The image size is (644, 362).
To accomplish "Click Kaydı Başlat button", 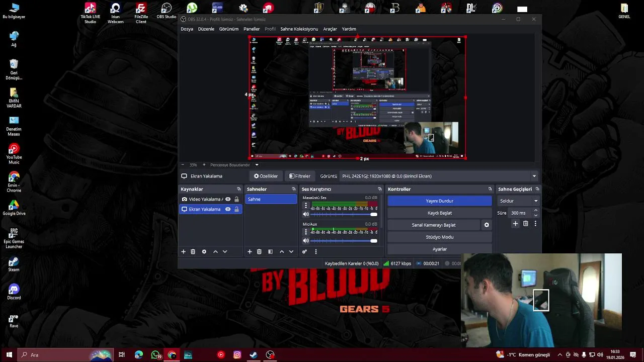I will click(x=440, y=213).
